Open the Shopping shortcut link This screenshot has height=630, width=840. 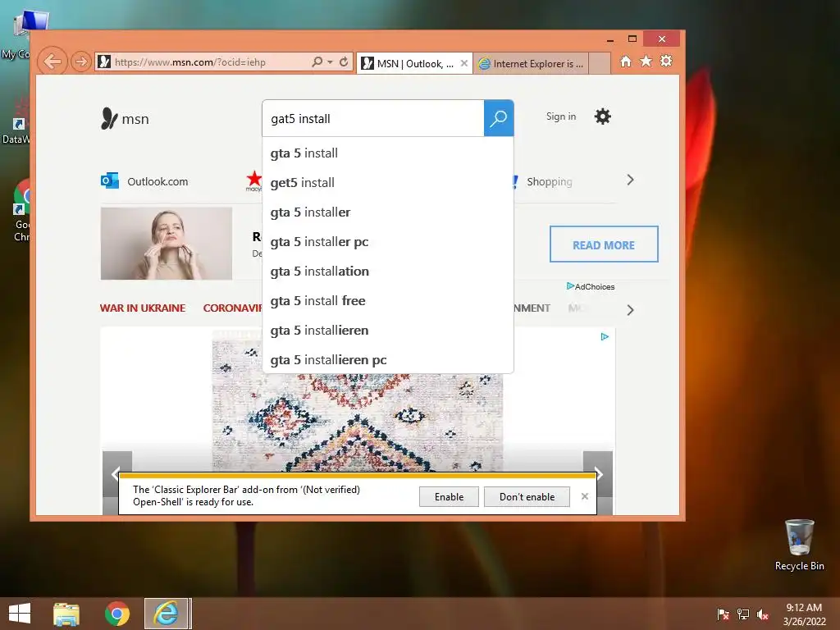click(549, 181)
